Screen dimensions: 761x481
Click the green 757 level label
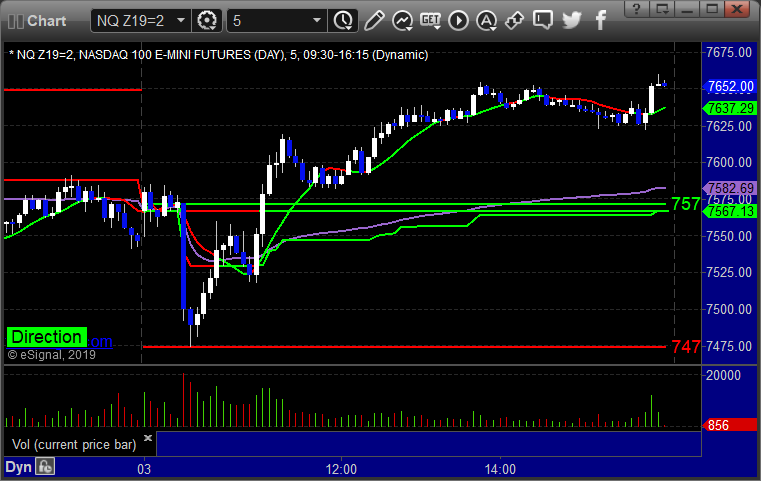[x=685, y=204]
